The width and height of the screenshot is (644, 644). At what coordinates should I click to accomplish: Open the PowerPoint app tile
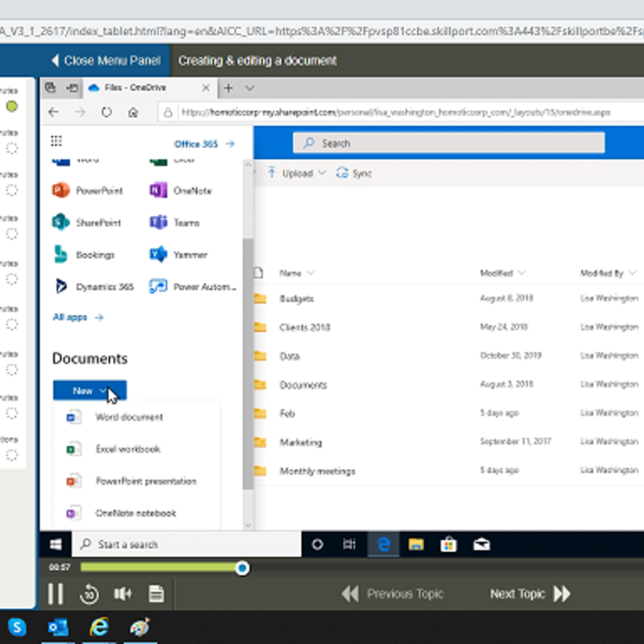[87, 191]
